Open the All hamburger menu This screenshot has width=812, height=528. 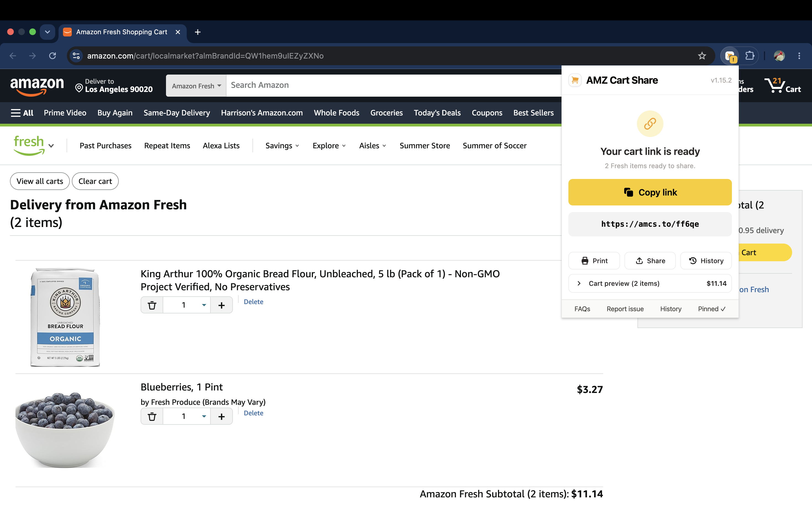22,113
